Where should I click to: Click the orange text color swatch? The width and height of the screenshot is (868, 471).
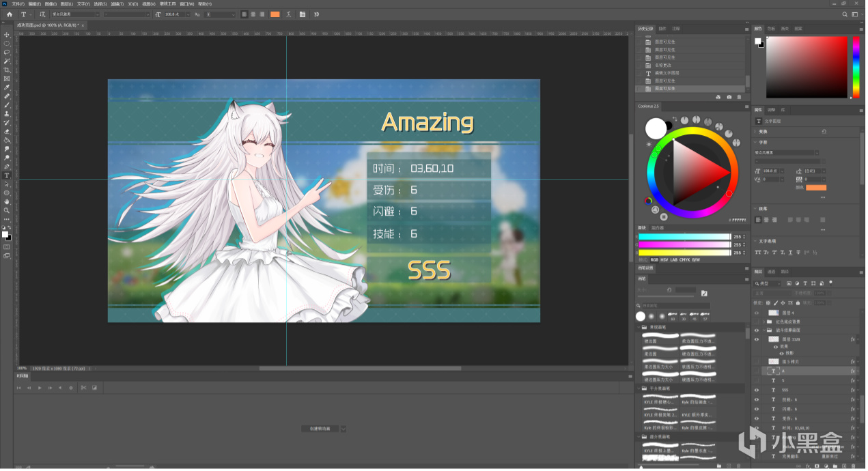click(x=275, y=14)
